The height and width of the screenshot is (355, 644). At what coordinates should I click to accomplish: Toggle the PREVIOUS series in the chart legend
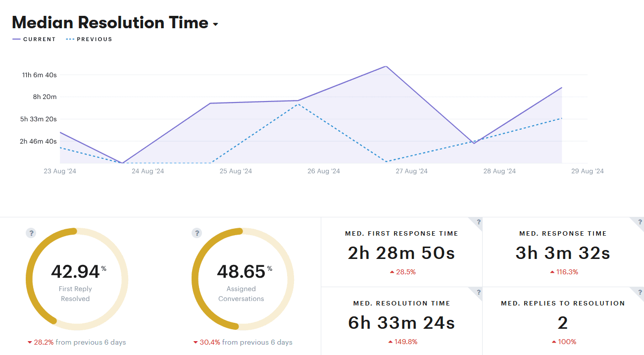tap(89, 39)
